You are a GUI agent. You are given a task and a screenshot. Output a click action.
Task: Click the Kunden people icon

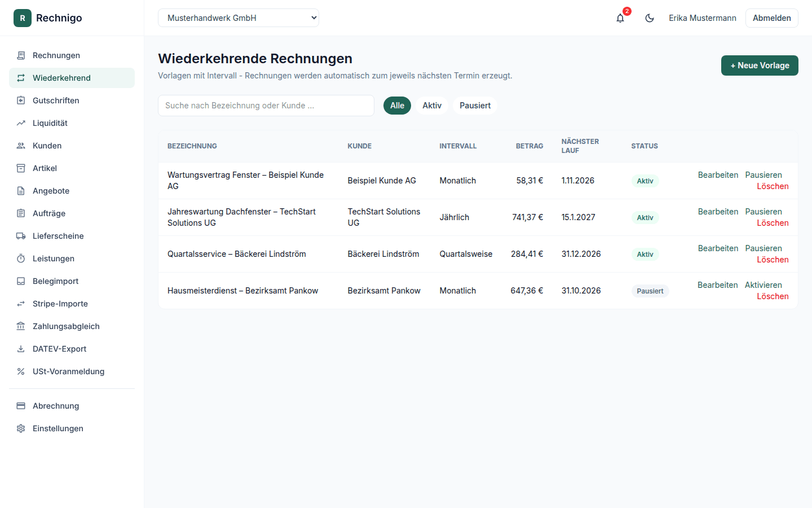pos(21,146)
